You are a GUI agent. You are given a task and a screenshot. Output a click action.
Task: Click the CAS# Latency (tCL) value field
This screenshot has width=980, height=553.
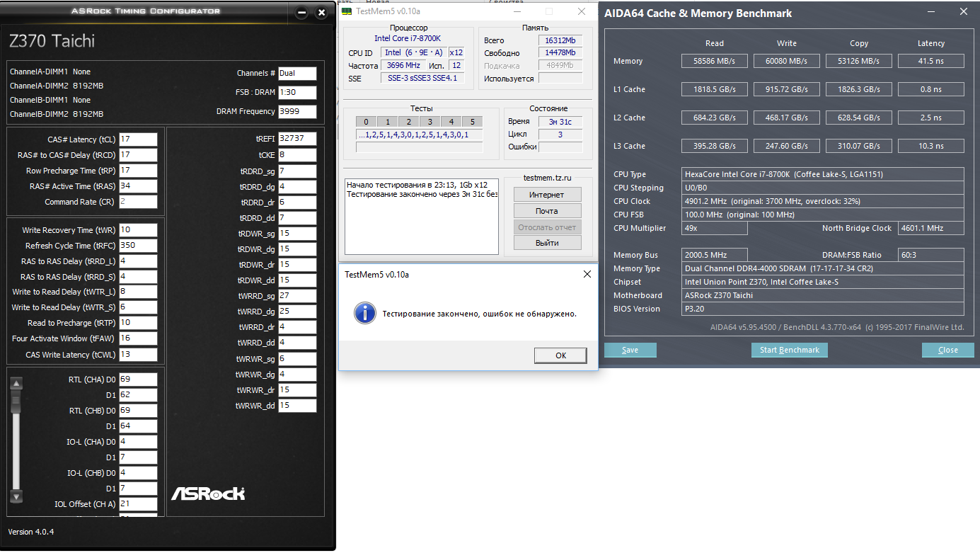coord(138,139)
